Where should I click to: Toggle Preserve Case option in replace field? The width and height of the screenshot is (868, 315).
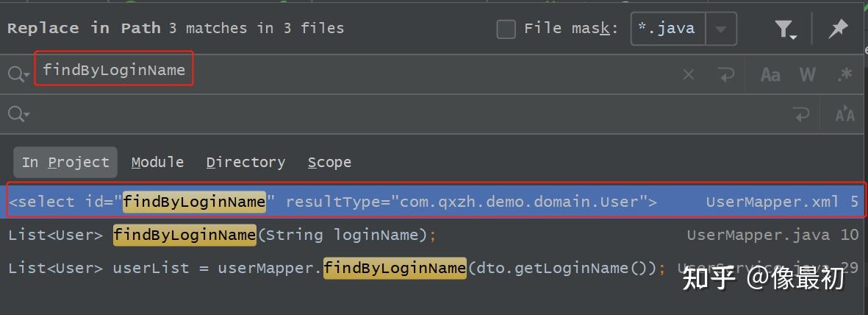[x=844, y=115]
